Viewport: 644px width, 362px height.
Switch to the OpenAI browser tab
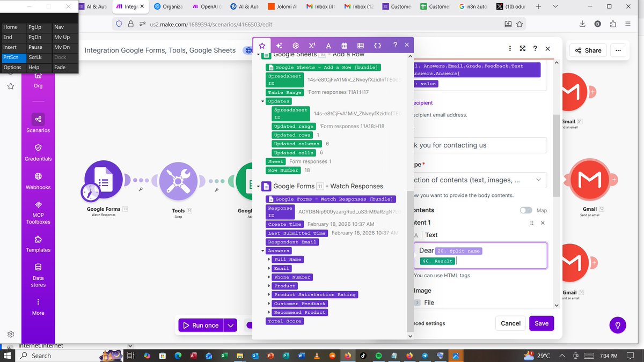point(207,6)
